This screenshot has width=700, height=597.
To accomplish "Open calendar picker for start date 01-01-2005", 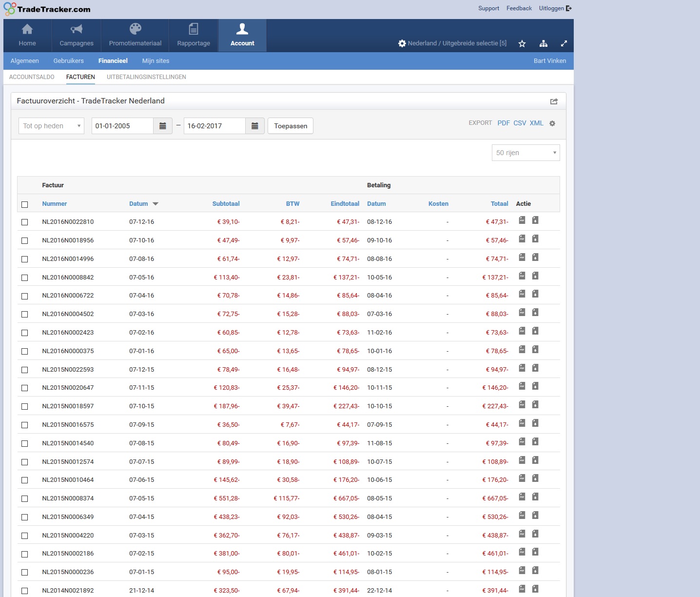I will click(x=163, y=126).
